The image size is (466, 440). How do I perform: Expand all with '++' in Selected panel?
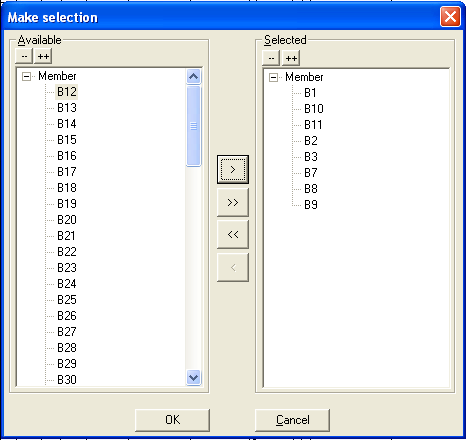[x=291, y=58]
